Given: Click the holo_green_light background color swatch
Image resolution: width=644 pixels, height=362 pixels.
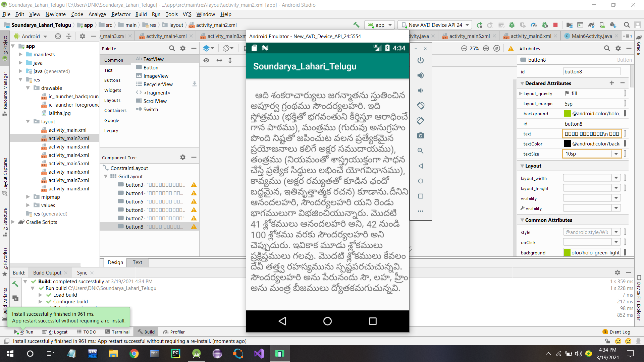Looking at the screenshot, I should click(x=567, y=252).
